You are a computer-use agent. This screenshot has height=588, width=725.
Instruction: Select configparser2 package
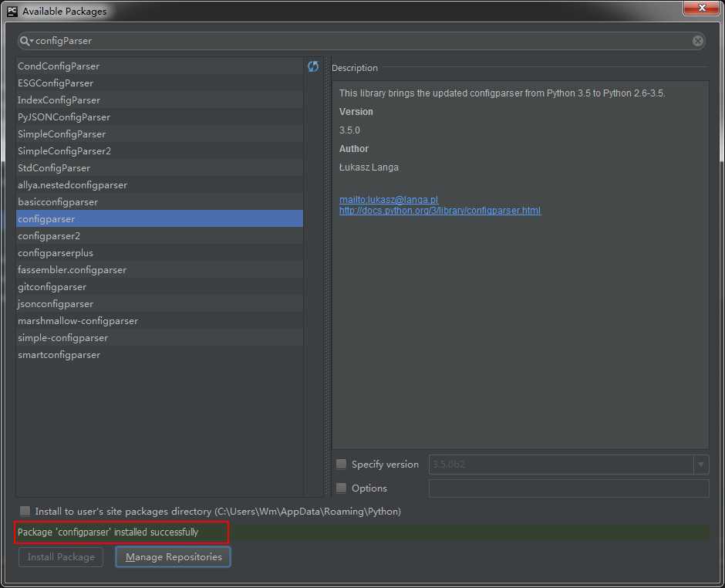click(x=160, y=236)
